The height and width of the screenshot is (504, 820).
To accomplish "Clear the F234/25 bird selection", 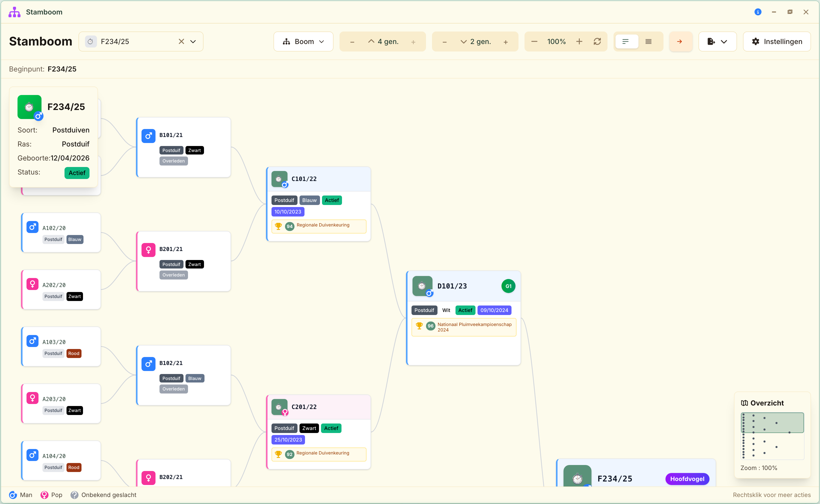I will tap(181, 41).
